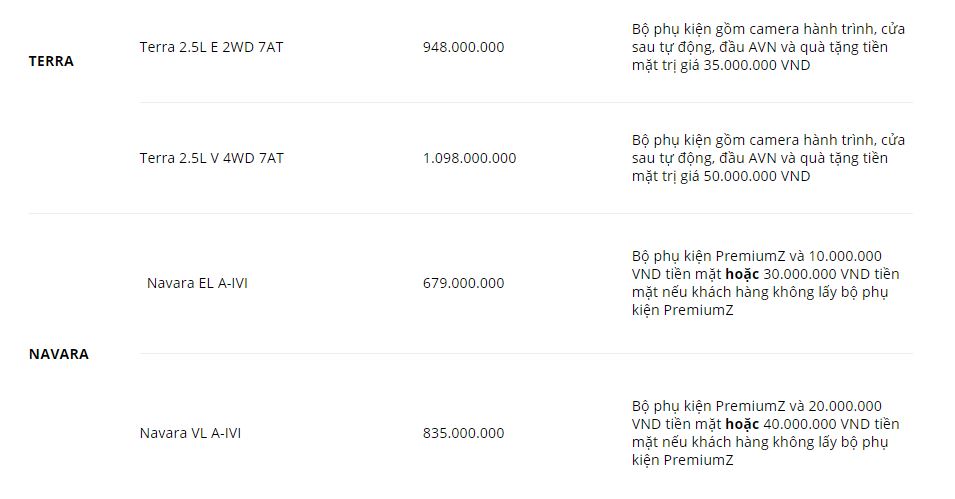The height and width of the screenshot is (499, 955).
Task: Click the 679.000.000 price
Action: pos(463,283)
